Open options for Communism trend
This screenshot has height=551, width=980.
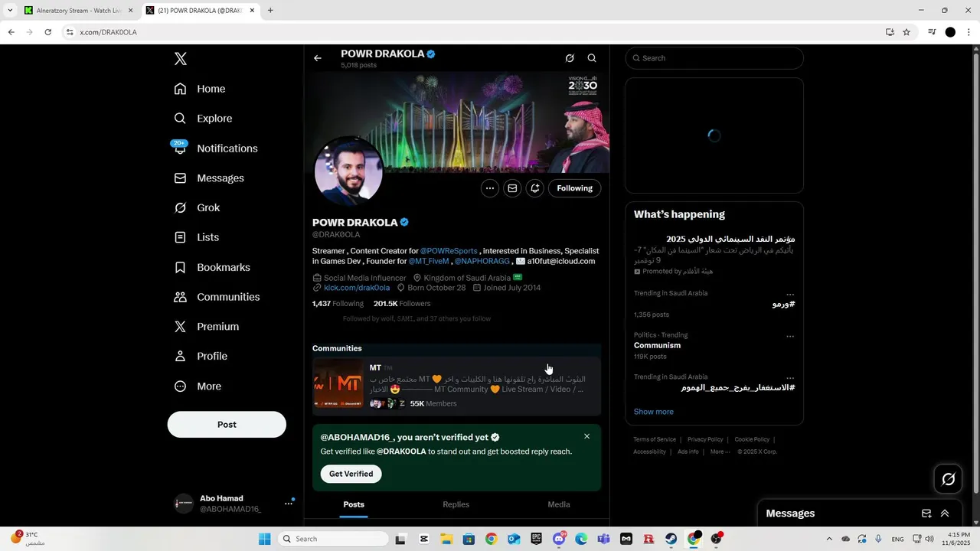point(790,337)
